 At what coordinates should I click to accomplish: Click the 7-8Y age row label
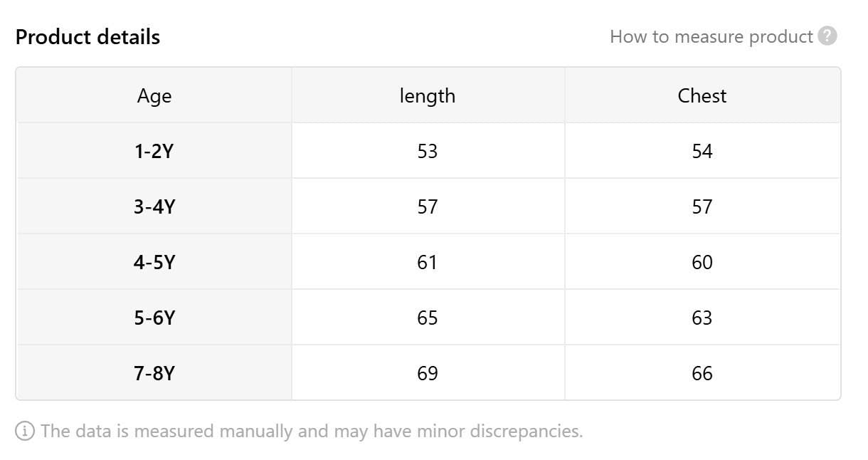(x=154, y=373)
